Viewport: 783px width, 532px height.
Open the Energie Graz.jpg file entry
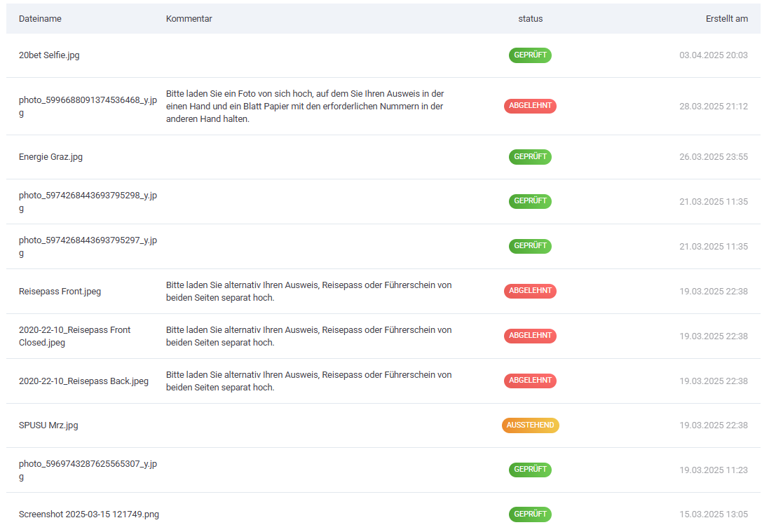pos(50,157)
